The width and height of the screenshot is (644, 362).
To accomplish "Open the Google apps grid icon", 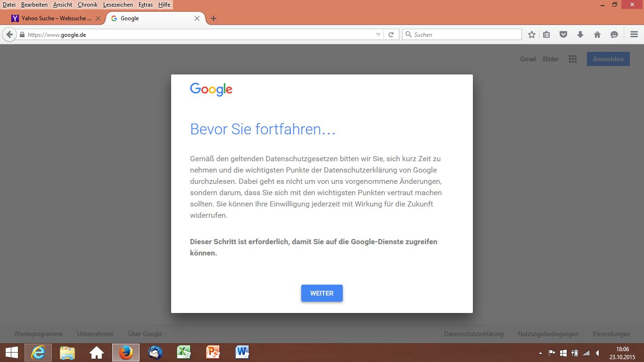I will (x=573, y=59).
